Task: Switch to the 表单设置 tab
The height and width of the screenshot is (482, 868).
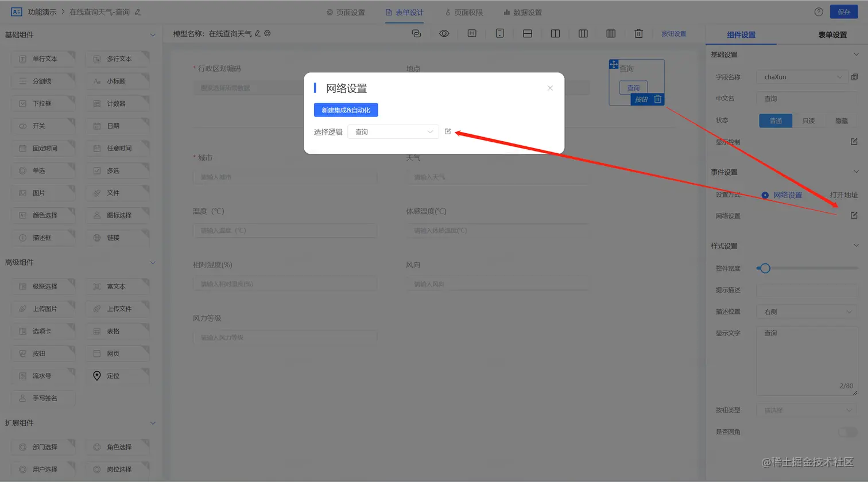Action: pos(832,35)
